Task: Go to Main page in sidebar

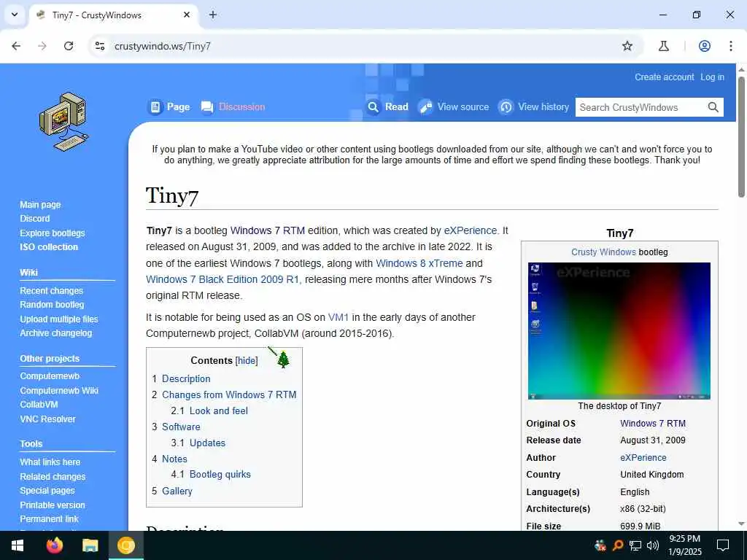Action: point(41,205)
